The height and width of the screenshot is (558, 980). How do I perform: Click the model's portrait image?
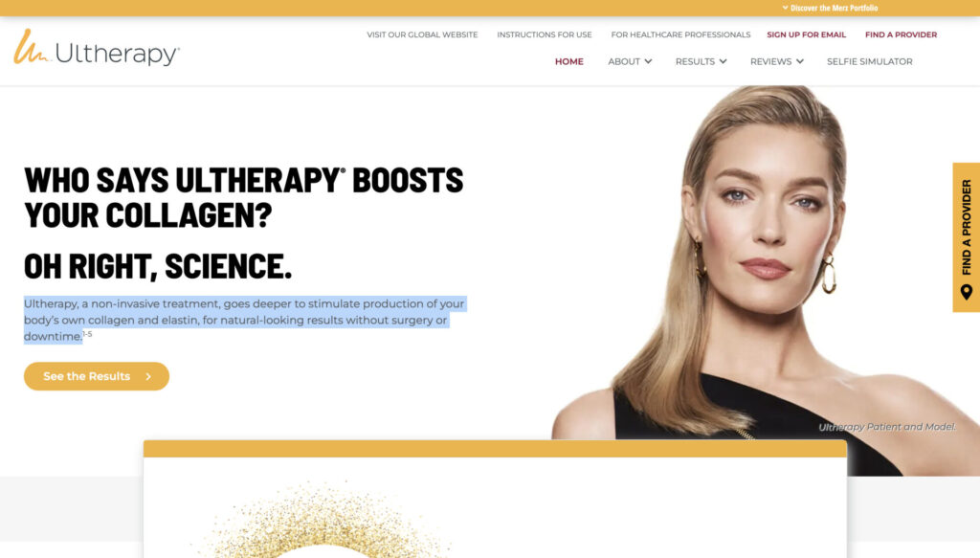point(766,279)
